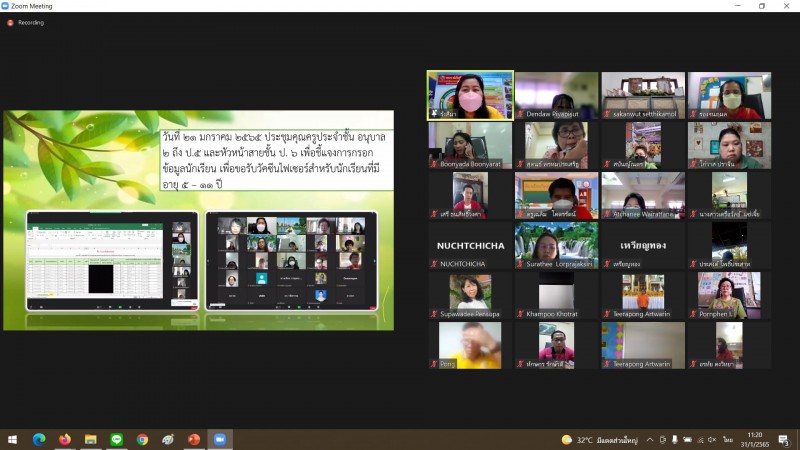Open the red PowerPoint icon on the taskbar

(194, 439)
